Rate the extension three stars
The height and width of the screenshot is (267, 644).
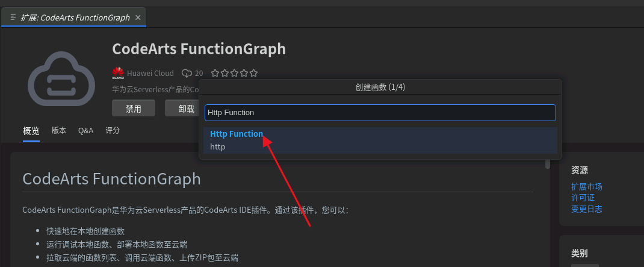click(234, 74)
